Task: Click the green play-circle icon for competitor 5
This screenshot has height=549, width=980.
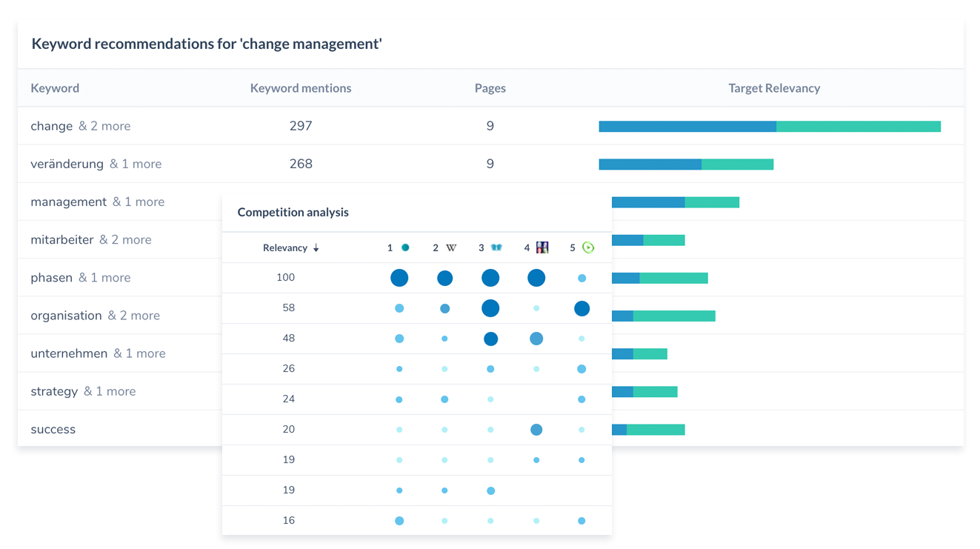Action: tap(588, 247)
